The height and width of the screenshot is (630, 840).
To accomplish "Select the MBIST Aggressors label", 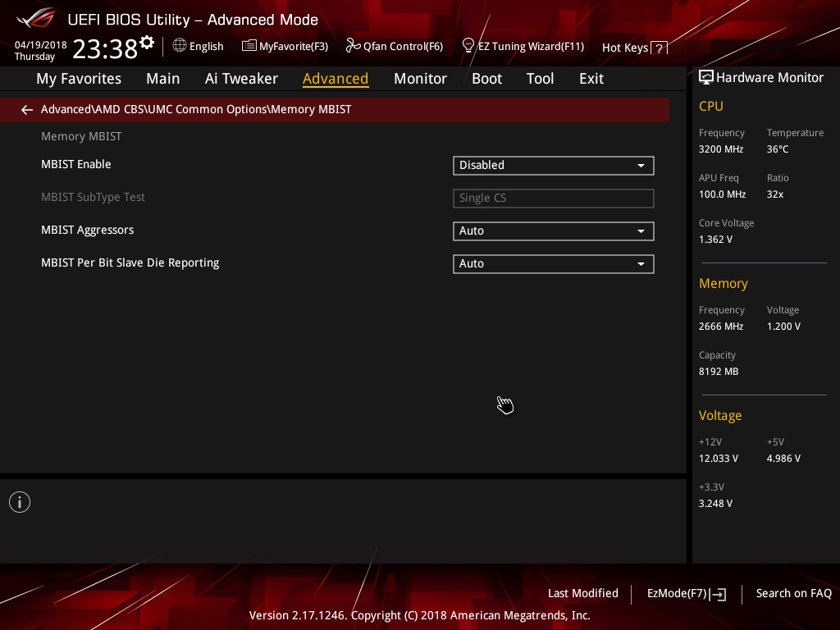I will [87, 230].
